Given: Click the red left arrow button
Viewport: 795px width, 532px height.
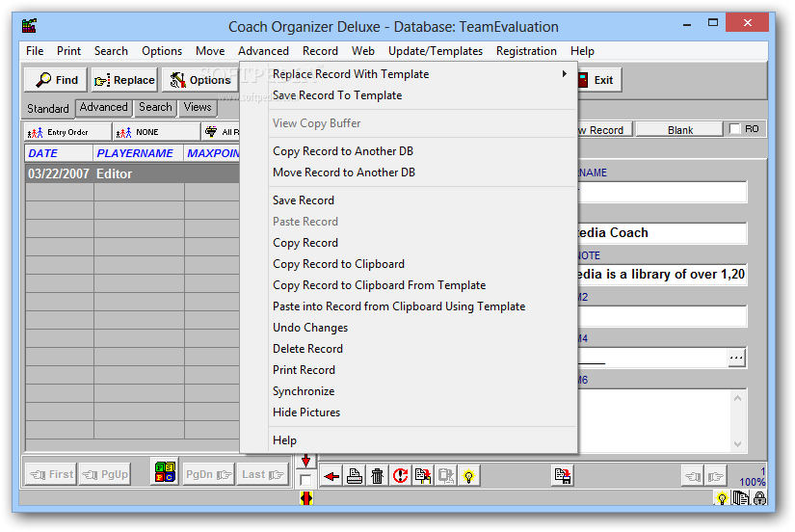Looking at the screenshot, I should tap(331, 476).
